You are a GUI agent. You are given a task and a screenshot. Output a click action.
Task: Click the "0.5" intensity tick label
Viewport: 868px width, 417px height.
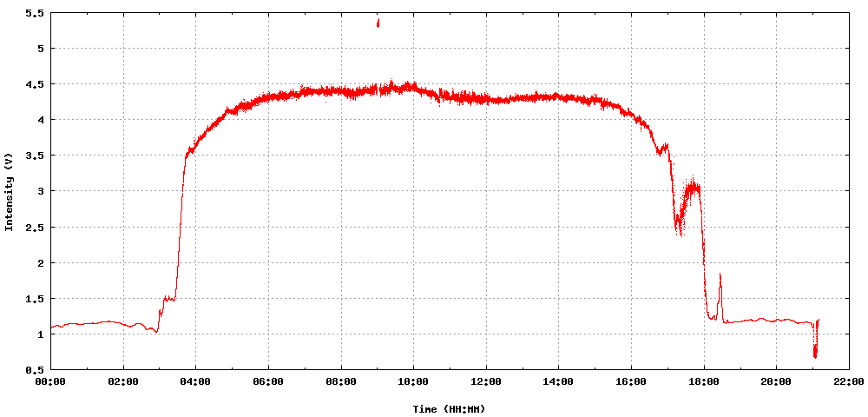point(35,369)
